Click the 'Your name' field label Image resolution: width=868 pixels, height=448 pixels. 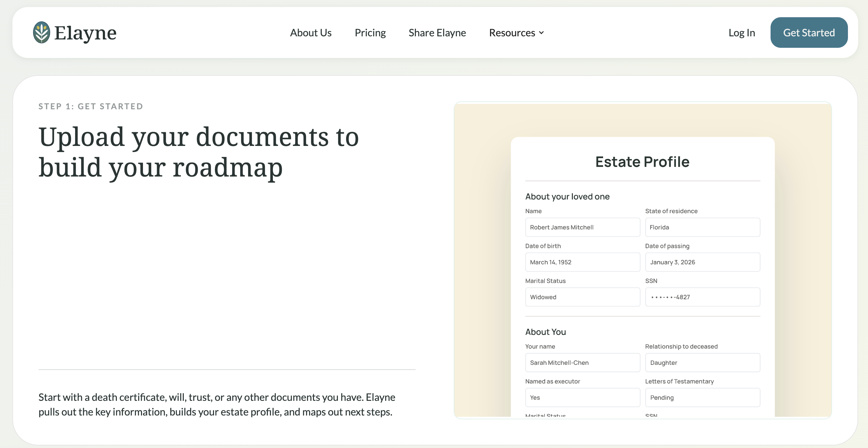[540, 347]
